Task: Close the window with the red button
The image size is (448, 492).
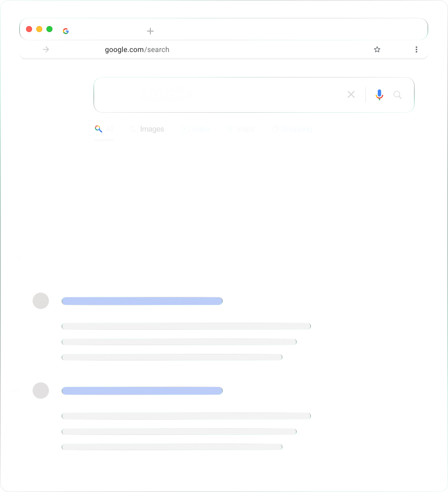Action: (x=29, y=29)
